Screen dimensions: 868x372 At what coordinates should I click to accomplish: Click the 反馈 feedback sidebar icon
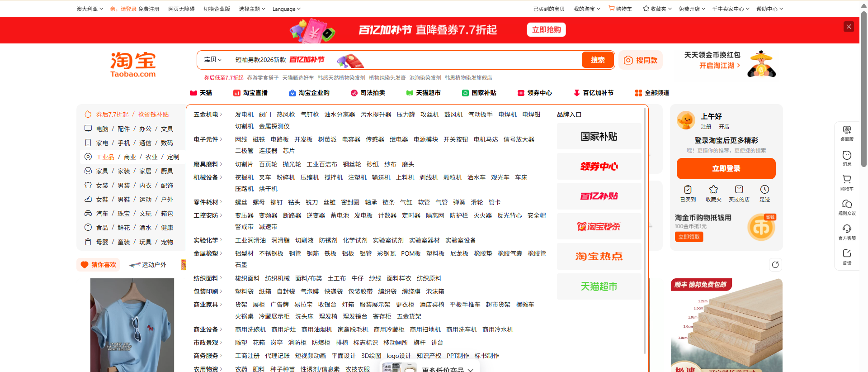(x=847, y=256)
